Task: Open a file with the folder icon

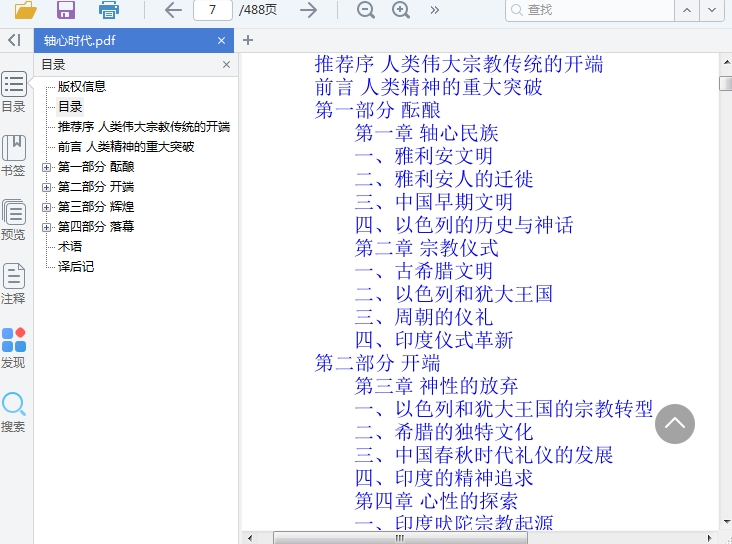Action: tap(25, 10)
